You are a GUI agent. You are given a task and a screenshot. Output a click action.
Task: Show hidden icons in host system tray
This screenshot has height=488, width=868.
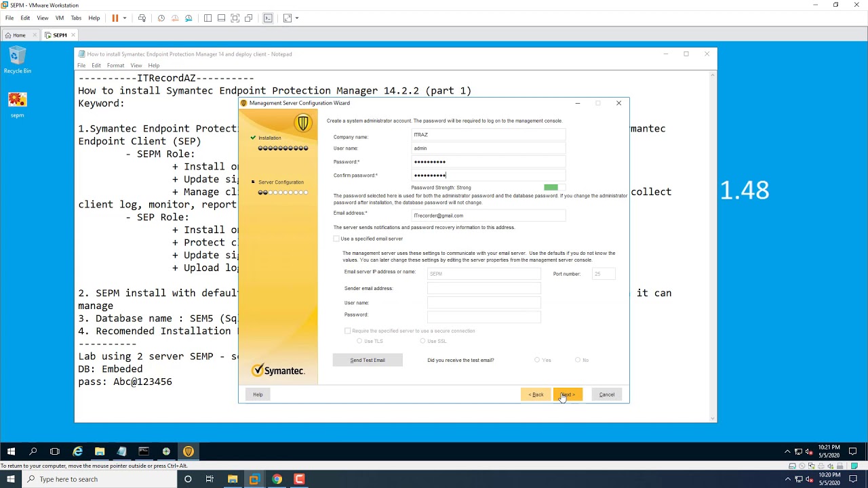(x=787, y=479)
